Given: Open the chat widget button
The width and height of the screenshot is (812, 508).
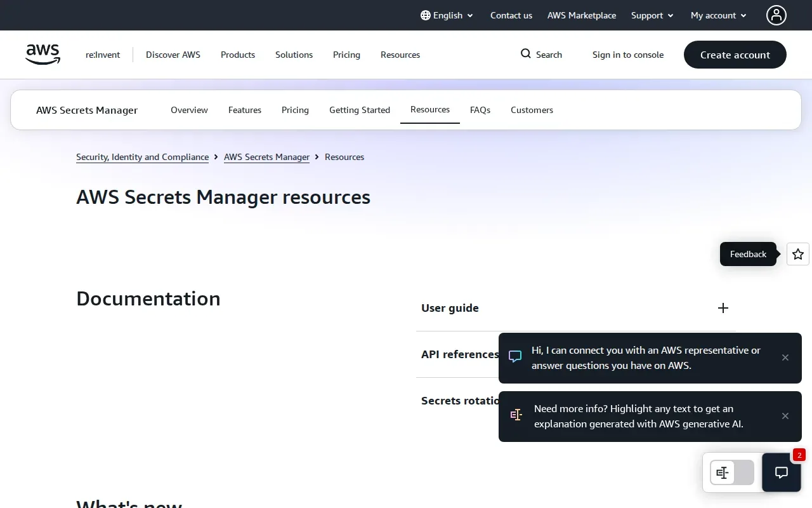Looking at the screenshot, I should (782, 472).
